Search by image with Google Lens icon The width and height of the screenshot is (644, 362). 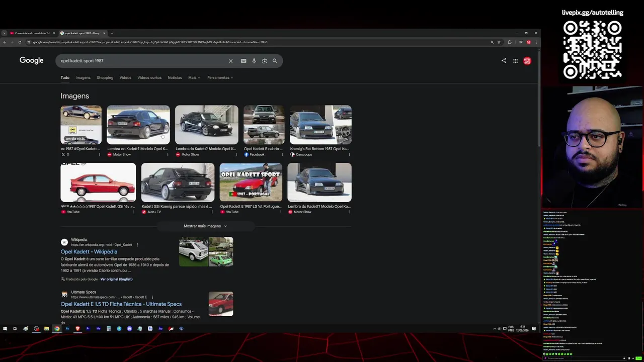click(265, 61)
